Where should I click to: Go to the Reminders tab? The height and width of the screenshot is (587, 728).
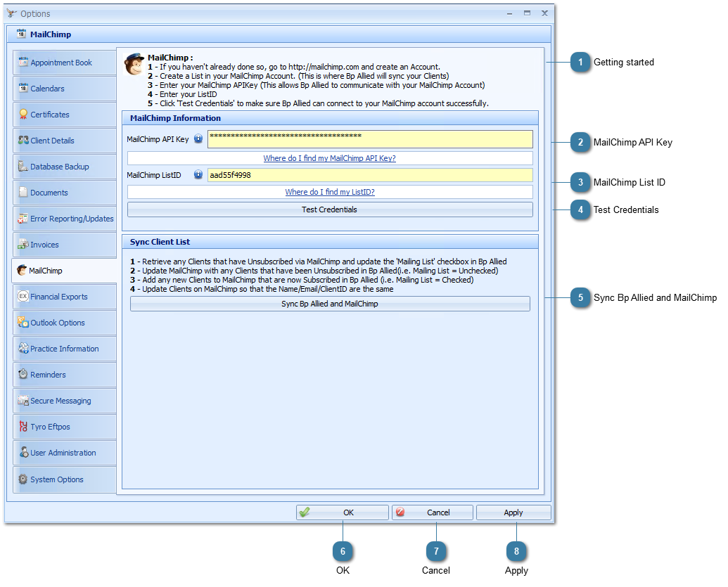pyautogui.click(x=65, y=375)
